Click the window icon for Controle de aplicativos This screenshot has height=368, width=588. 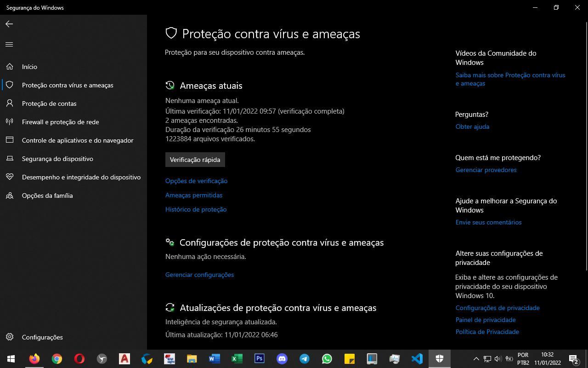(x=10, y=140)
